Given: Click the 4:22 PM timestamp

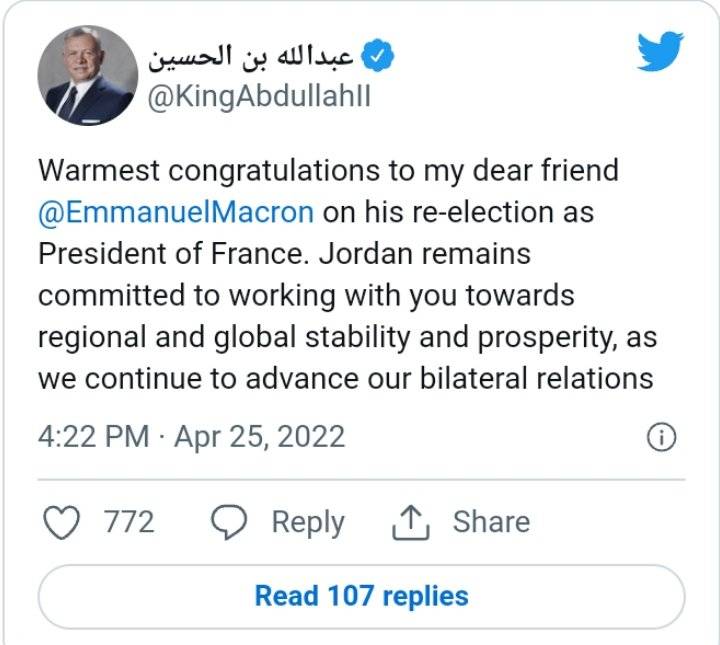Looking at the screenshot, I should point(93,437).
